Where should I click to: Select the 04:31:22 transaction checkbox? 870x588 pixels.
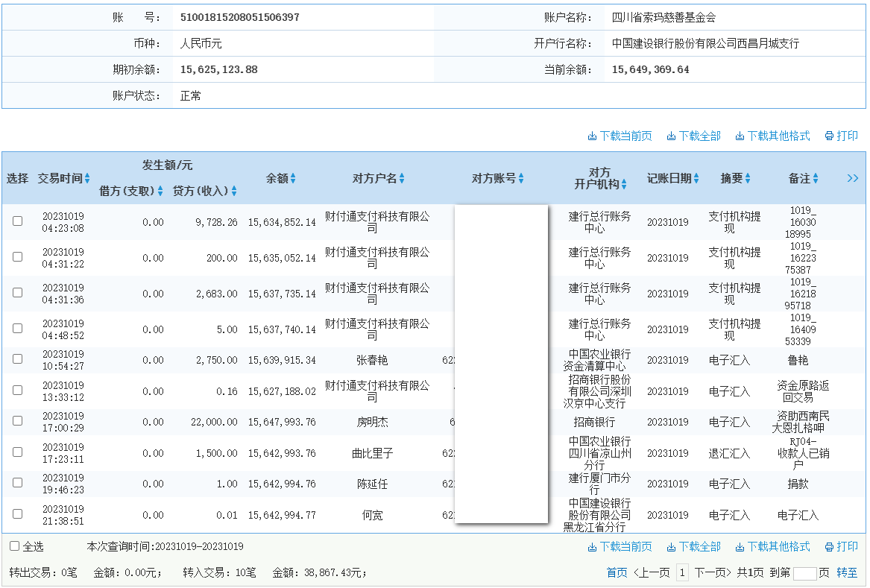18,257
